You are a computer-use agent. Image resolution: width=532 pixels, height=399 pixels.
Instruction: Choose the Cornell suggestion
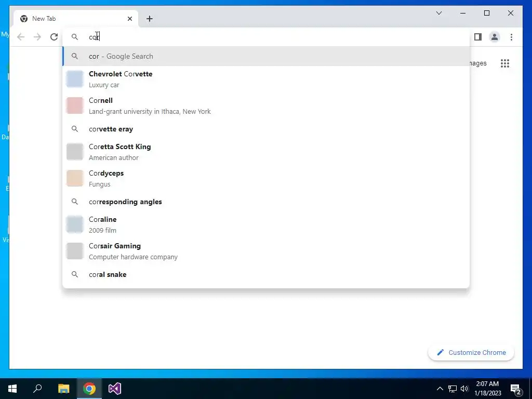(267, 106)
